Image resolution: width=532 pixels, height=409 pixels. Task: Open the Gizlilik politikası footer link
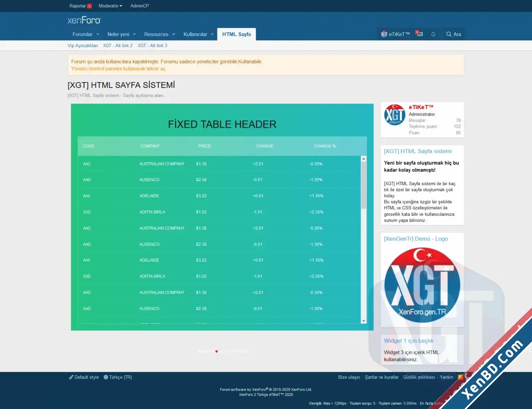coord(419,377)
